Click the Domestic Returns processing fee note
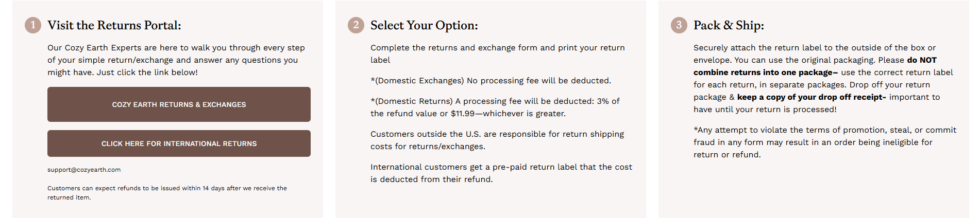 [495, 107]
